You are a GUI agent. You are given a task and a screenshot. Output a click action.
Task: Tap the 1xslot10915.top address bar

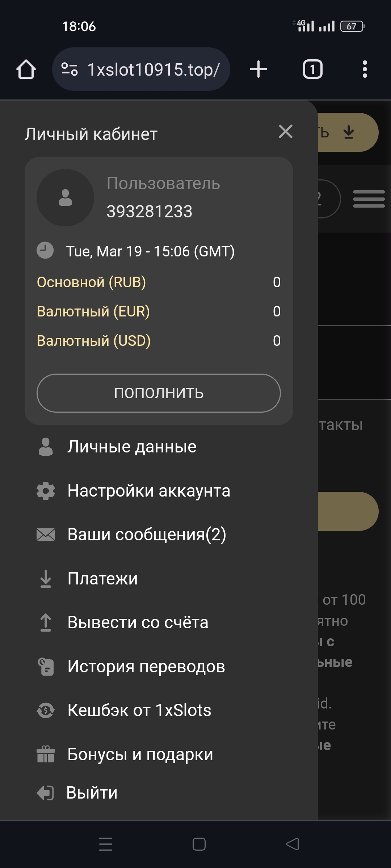pos(154,69)
